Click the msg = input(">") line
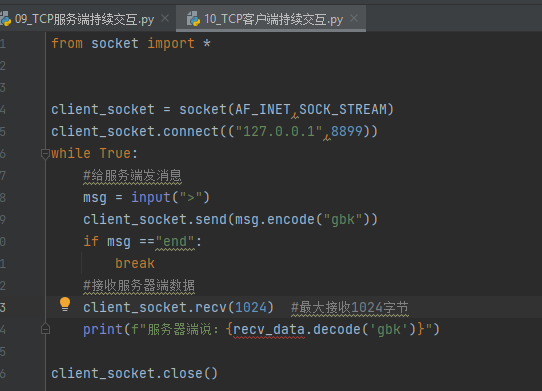This screenshot has width=542, height=391. (x=146, y=198)
